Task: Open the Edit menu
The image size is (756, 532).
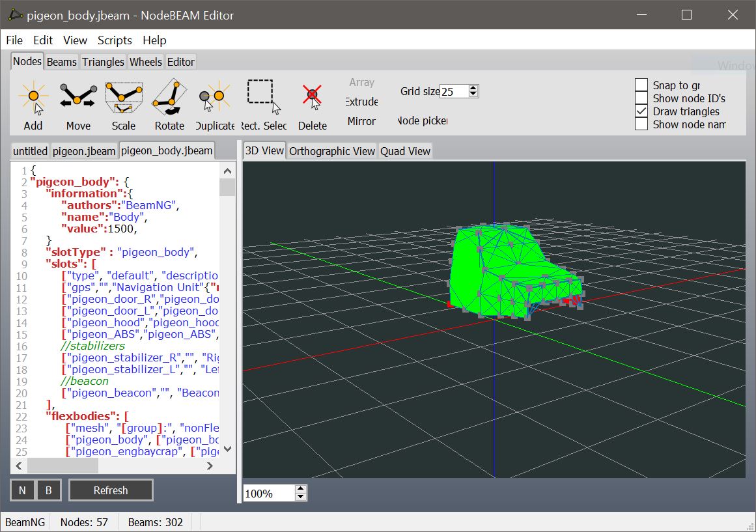Action: (43, 40)
